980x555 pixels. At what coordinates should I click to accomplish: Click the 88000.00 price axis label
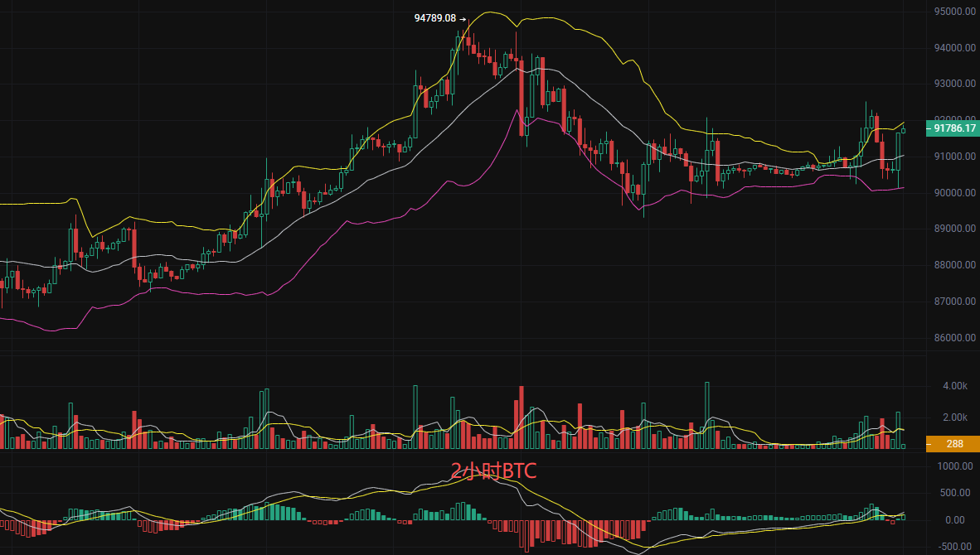953,266
